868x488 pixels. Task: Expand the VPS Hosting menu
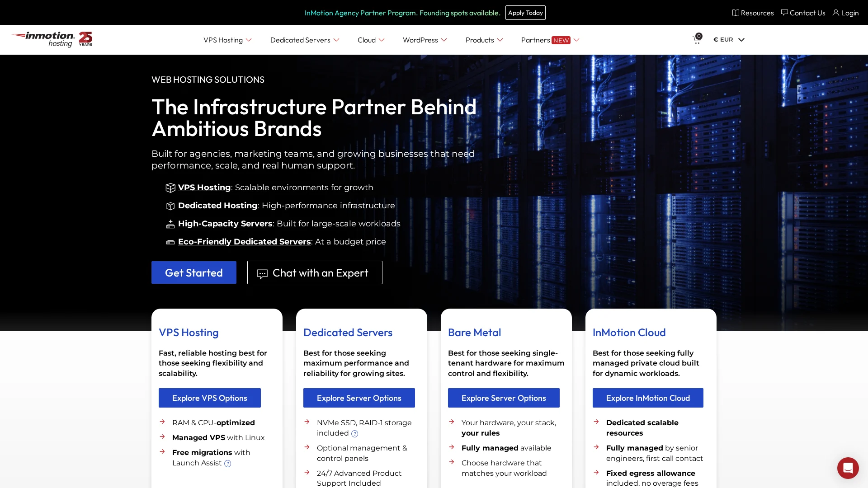point(227,40)
